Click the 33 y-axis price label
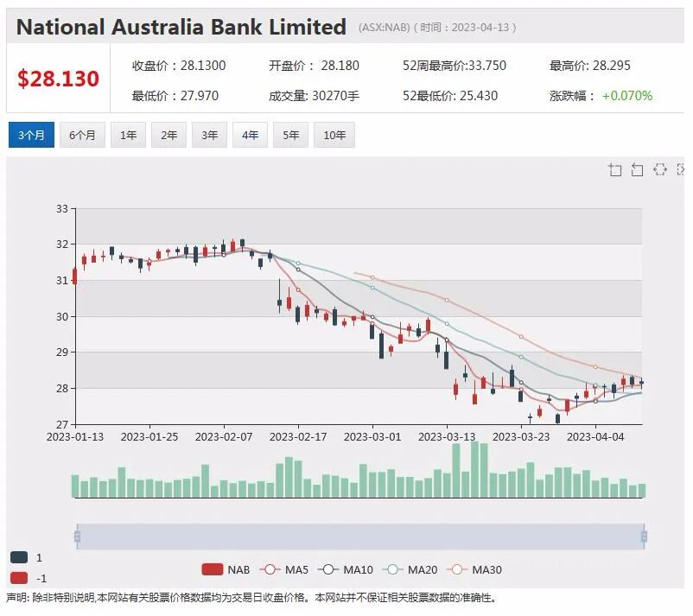This screenshot has height=616, width=693. [x=62, y=208]
